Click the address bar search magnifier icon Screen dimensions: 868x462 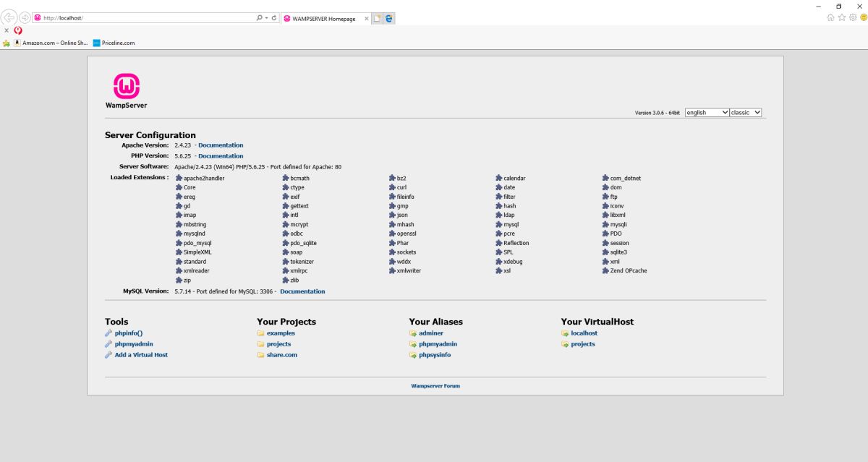pyautogui.click(x=260, y=18)
